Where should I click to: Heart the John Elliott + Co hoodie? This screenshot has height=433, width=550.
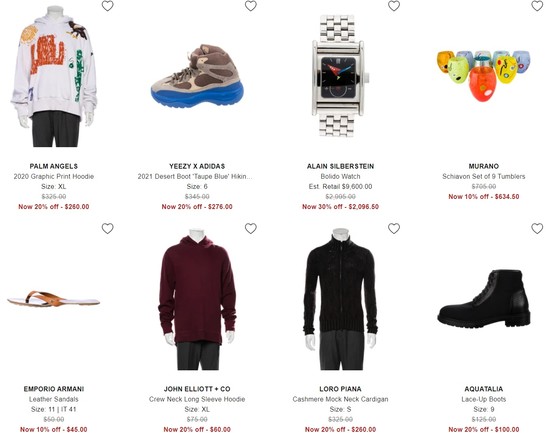click(x=251, y=228)
